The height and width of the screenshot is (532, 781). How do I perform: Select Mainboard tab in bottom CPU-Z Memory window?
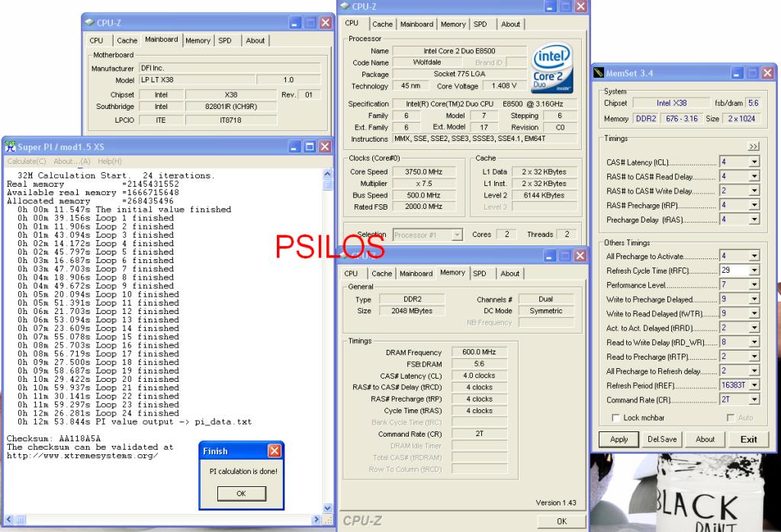(x=416, y=273)
